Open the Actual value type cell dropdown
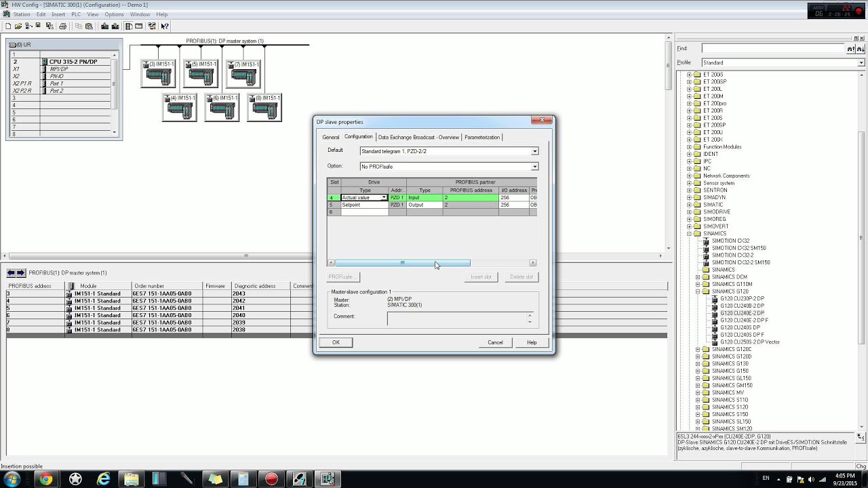This screenshot has height=488, width=868. pos(384,198)
